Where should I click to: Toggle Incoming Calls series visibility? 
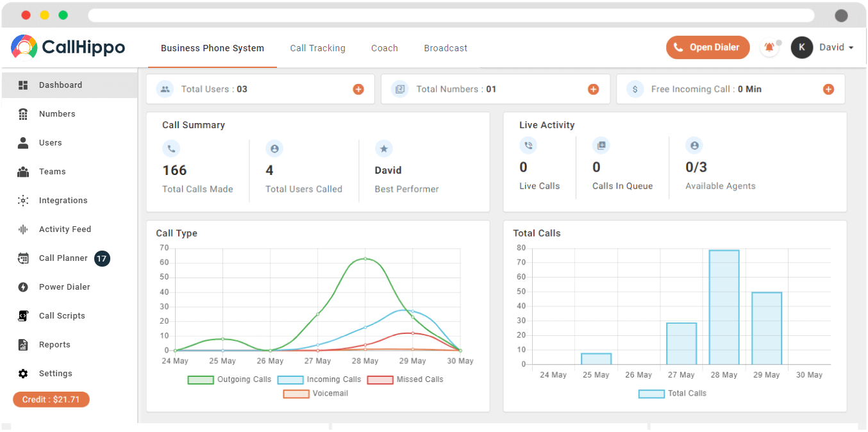tap(319, 379)
